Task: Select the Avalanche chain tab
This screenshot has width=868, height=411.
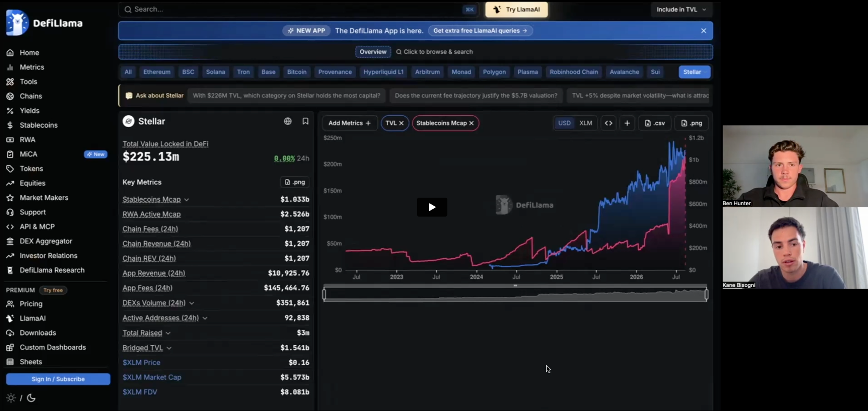Action: (624, 72)
